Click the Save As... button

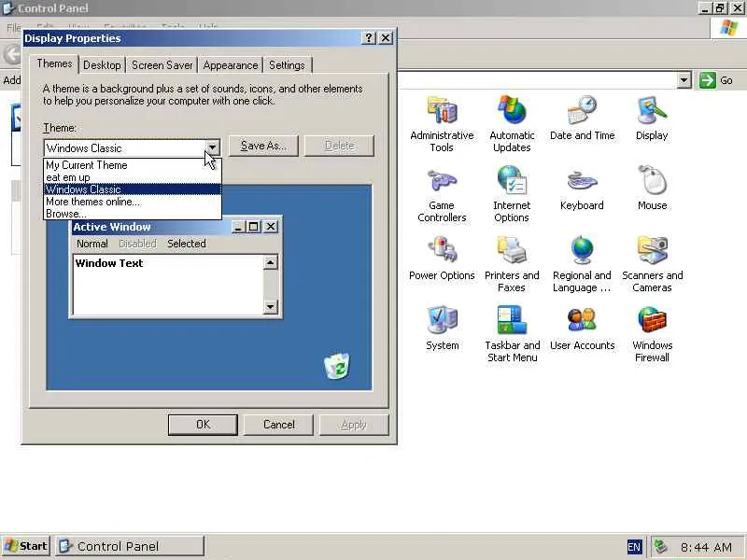pyautogui.click(x=263, y=146)
